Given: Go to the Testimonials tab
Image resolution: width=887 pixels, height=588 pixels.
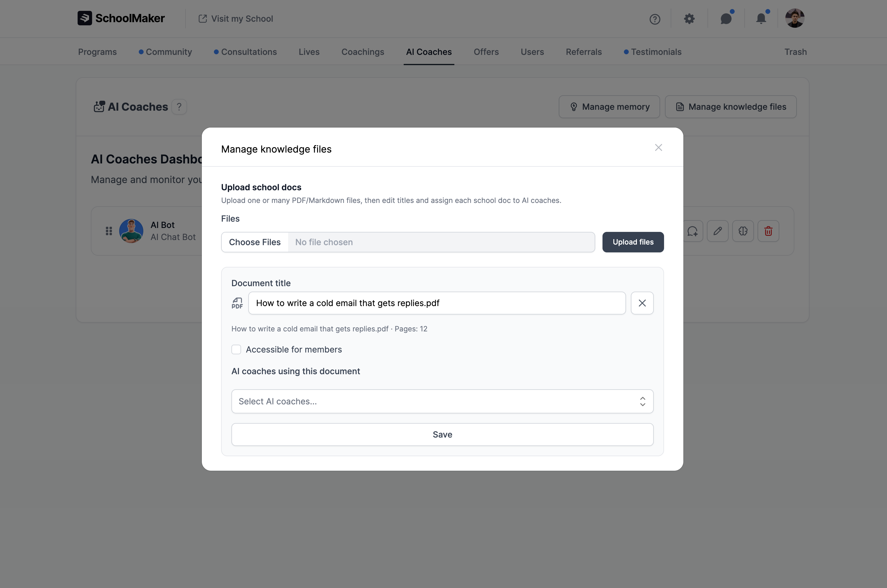Looking at the screenshot, I should (656, 52).
